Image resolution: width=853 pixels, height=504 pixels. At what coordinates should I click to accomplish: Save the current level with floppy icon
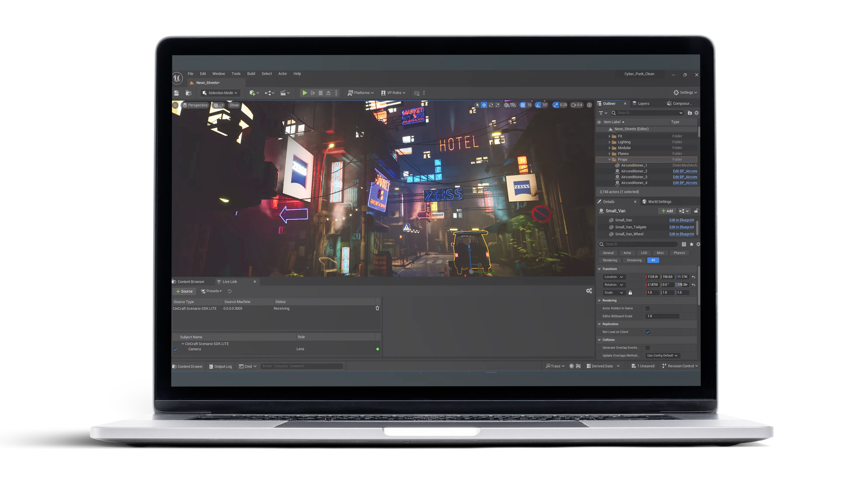click(176, 93)
